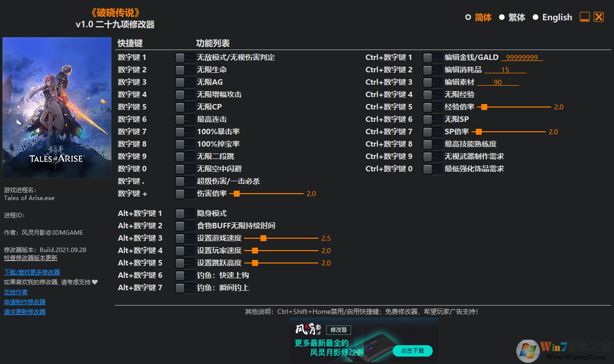The height and width of the screenshot is (364, 614).
Task: Toggle 无限生命 on
Action: 185,69
